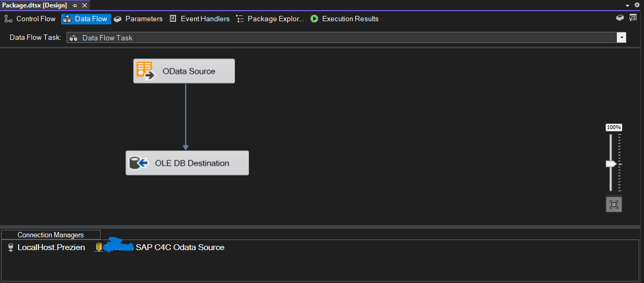Select the Package.dtsx [Design] document tab

pos(35,5)
